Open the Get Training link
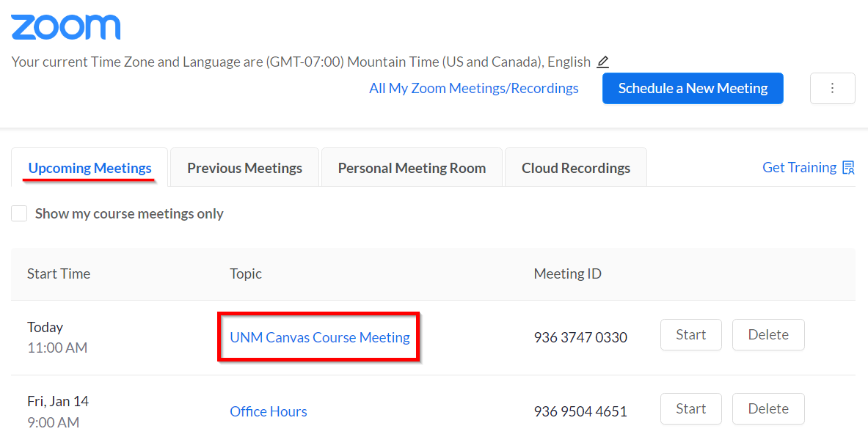868x437 pixels. (x=799, y=168)
